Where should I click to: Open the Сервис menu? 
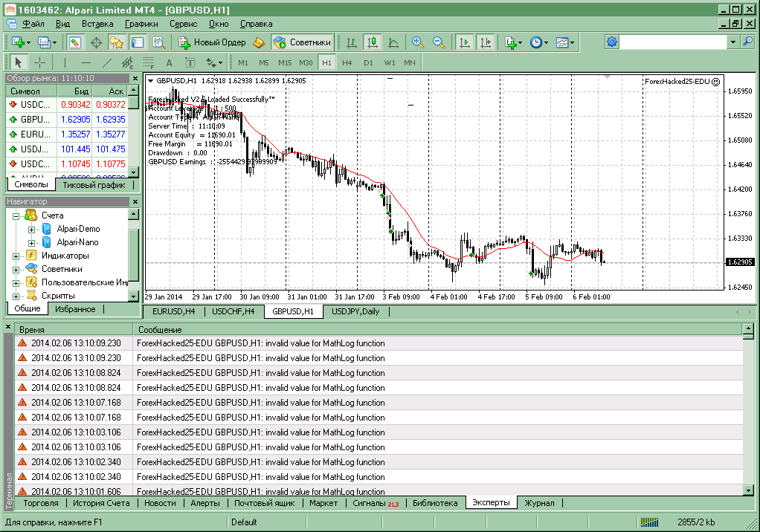point(183,24)
